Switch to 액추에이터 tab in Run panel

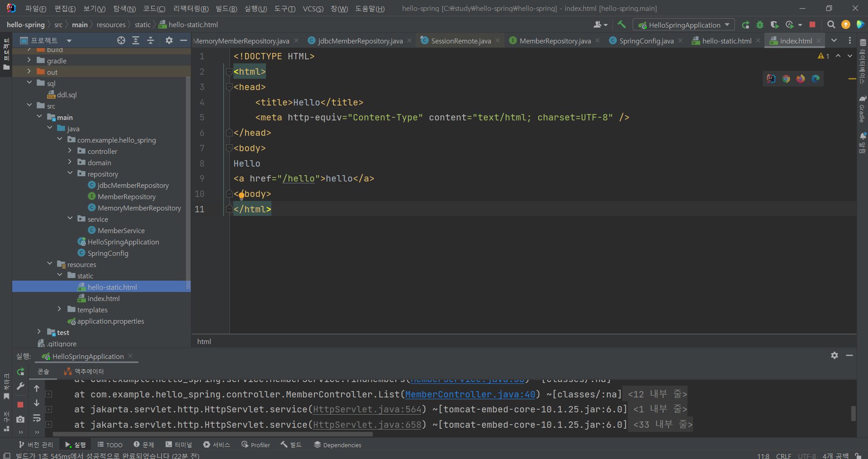pos(84,371)
